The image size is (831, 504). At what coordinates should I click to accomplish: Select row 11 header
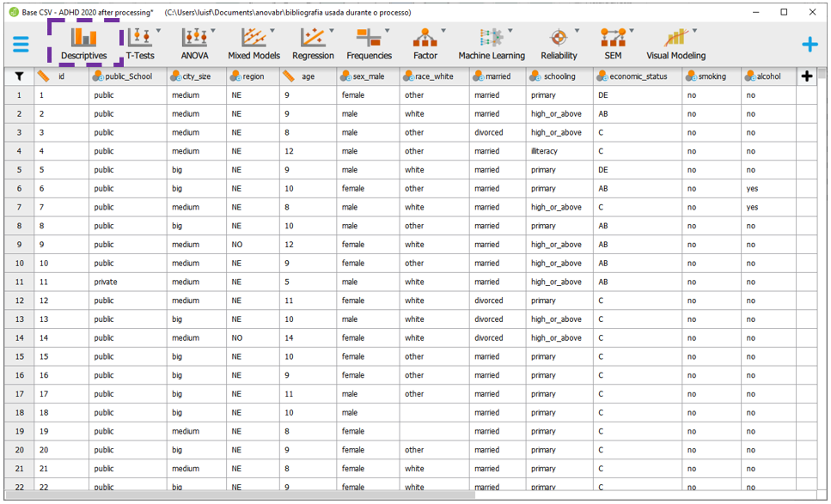point(19,282)
